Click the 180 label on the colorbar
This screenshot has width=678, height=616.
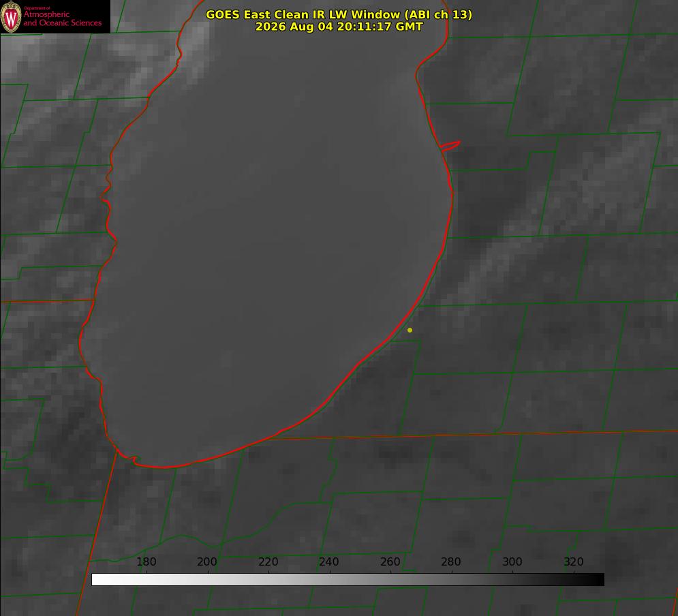[x=146, y=561]
